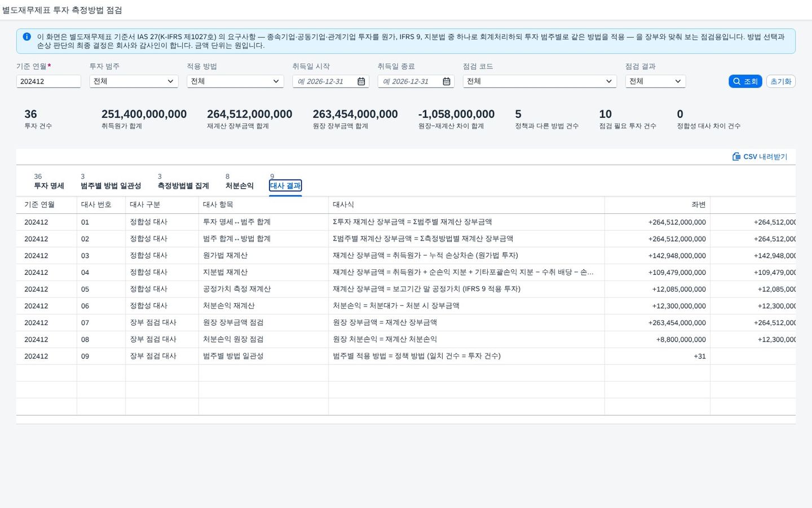Open the 취득일 종료 calendar picker icon
The height and width of the screenshot is (508, 812).
click(446, 81)
